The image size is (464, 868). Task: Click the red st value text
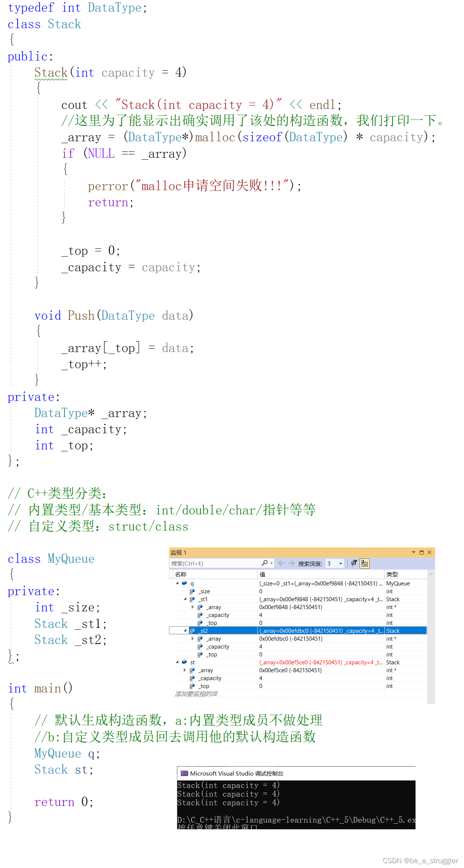coord(321,662)
